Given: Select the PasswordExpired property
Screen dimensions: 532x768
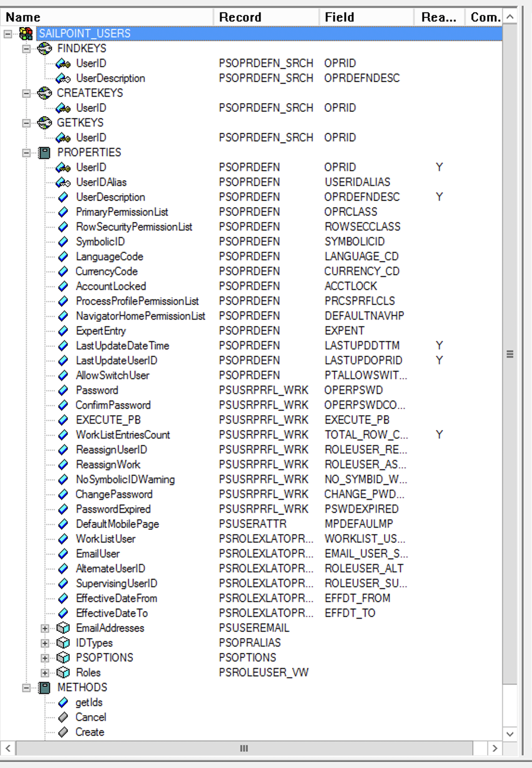Looking at the screenshot, I should click(113, 509).
